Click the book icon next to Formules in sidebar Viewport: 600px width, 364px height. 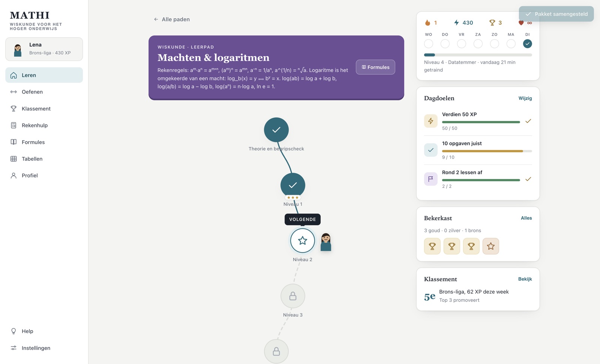click(13, 142)
